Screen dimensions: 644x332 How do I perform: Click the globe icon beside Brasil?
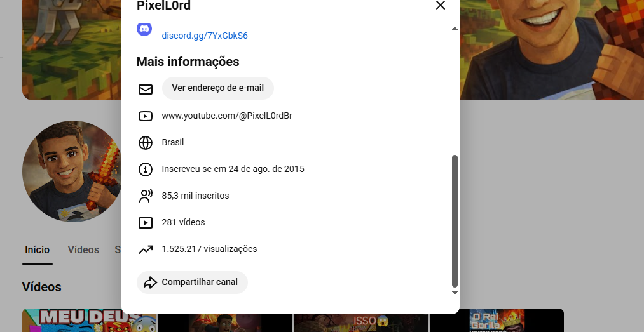coord(146,143)
